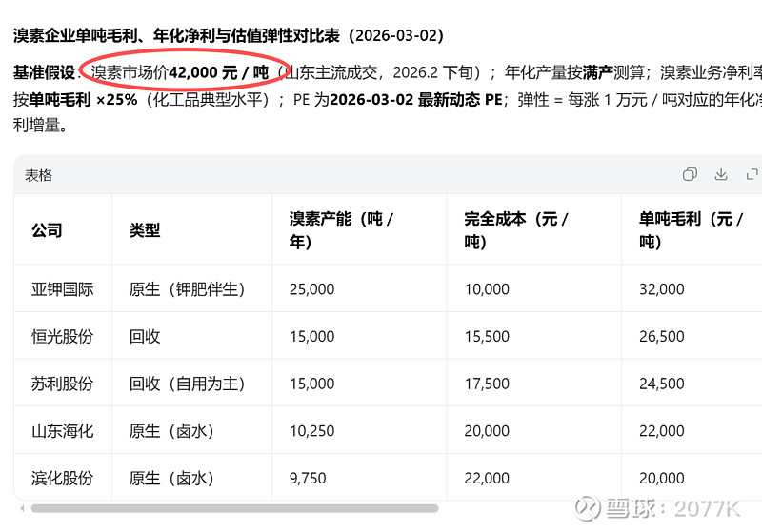Click the 单吨毛利 column header
Image resolution: width=762 pixels, height=532 pixels.
[x=691, y=230]
